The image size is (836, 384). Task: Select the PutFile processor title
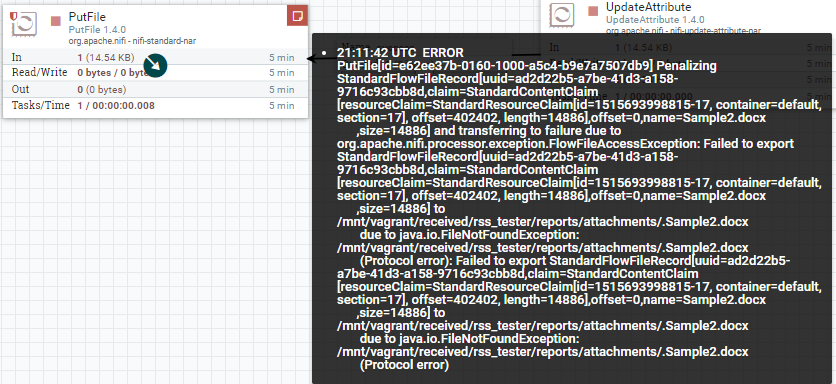click(x=87, y=17)
